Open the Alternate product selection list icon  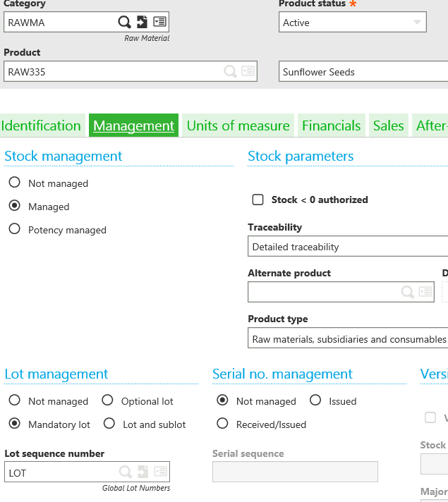tap(425, 291)
